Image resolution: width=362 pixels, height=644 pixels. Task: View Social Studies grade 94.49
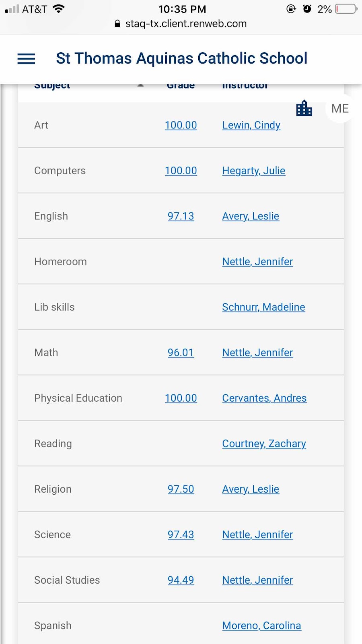pyautogui.click(x=181, y=580)
